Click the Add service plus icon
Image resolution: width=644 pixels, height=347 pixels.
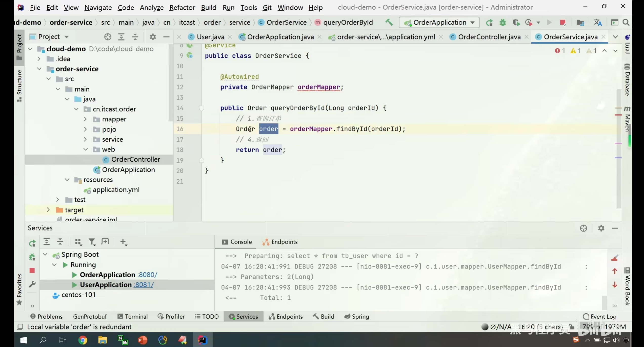(x=123, y=242)
